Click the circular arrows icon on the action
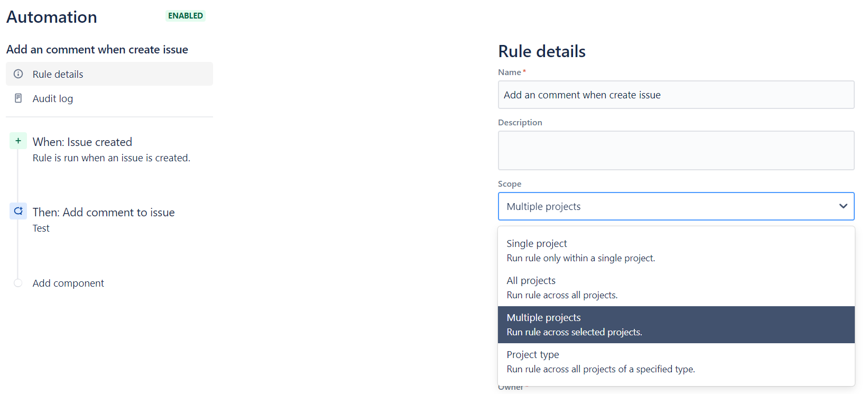 pyautogui.click(x=17, y=211)
